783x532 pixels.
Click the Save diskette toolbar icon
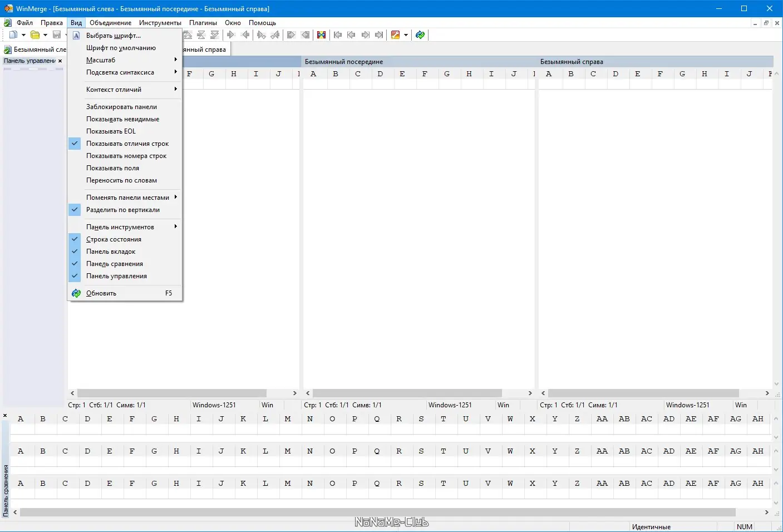[x=57, y=35]
